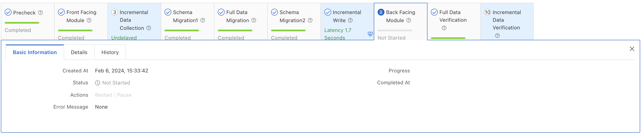Click the Pause action link

[124, 95]
